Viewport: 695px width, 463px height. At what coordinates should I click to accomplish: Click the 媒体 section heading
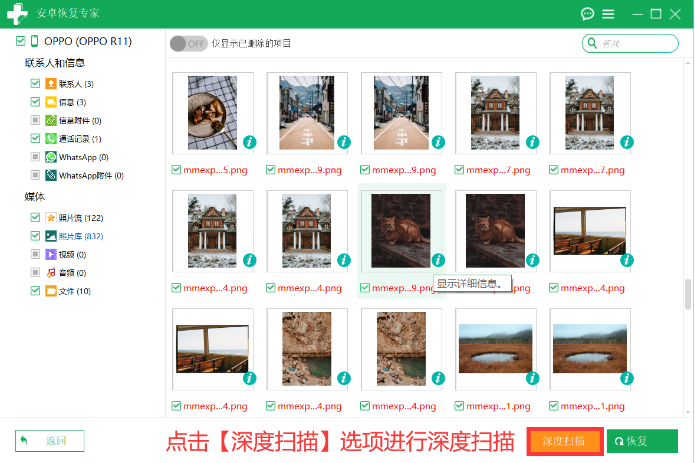coord(35,197)
